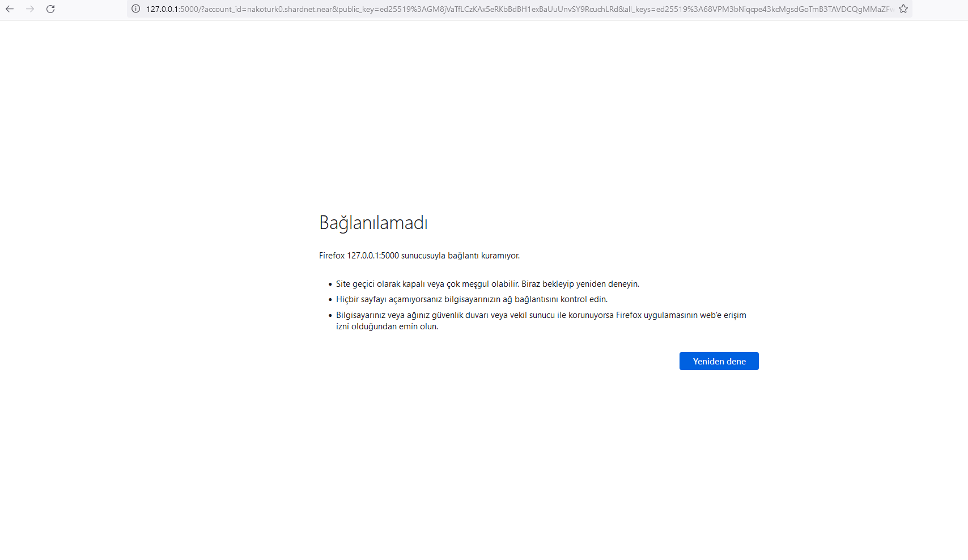The width and height of the screenshot is (968, 560).
Task: Go back to the previous page
Action: pyautogui.click(x=10, y=9)
